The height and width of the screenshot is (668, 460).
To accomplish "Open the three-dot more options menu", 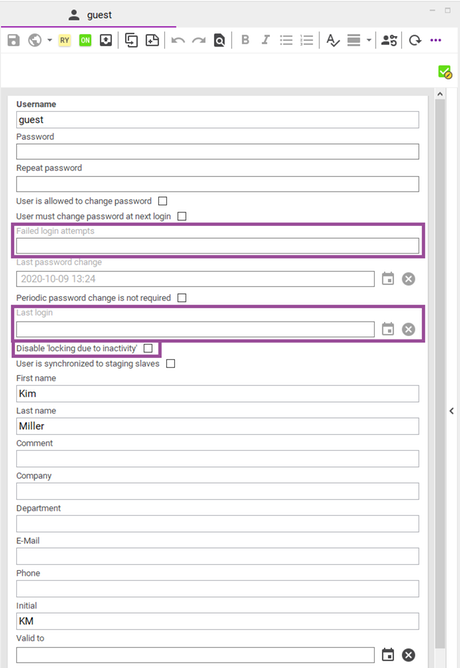I will (x=436, y=40).
